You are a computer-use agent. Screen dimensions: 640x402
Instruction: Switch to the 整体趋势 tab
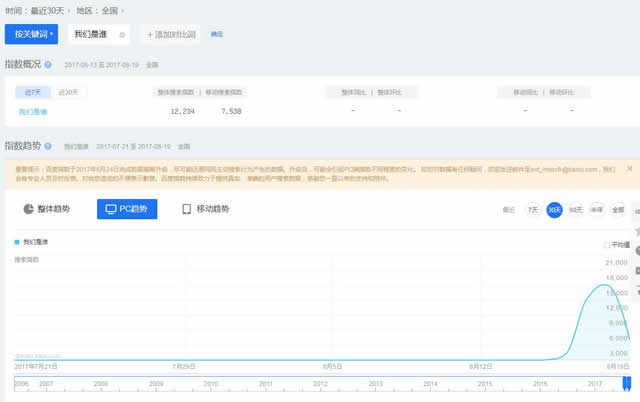[47, 209]
